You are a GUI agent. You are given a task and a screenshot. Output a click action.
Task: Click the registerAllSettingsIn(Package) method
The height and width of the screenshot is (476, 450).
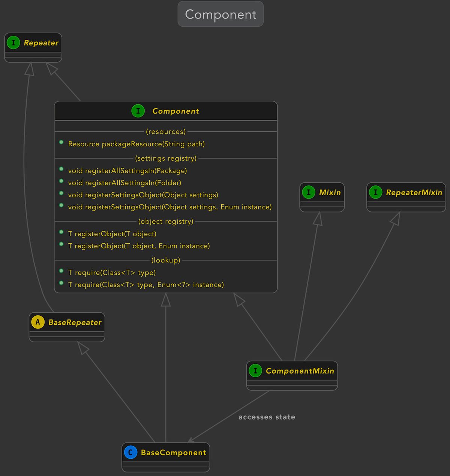click(127, 170)
